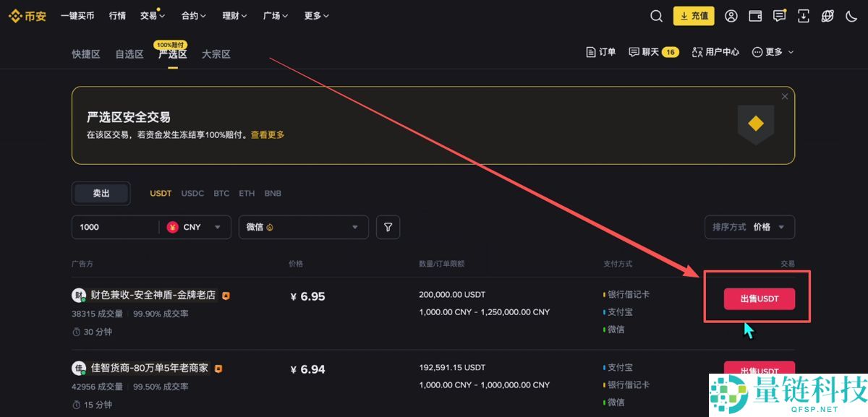Image resolution: width=868 pixels, height=417 pixels.
Task: Open language settings via the globe icon
Action: click(x=827, y=15)
